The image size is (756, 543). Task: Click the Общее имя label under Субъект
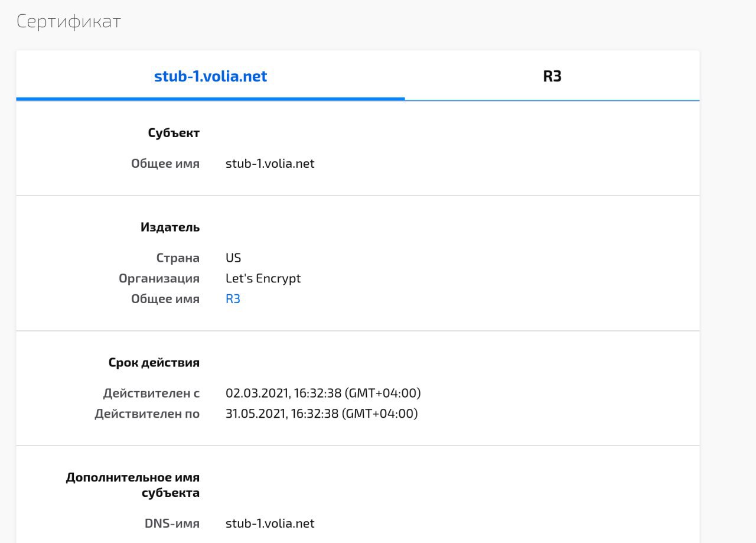pos(165,164)
